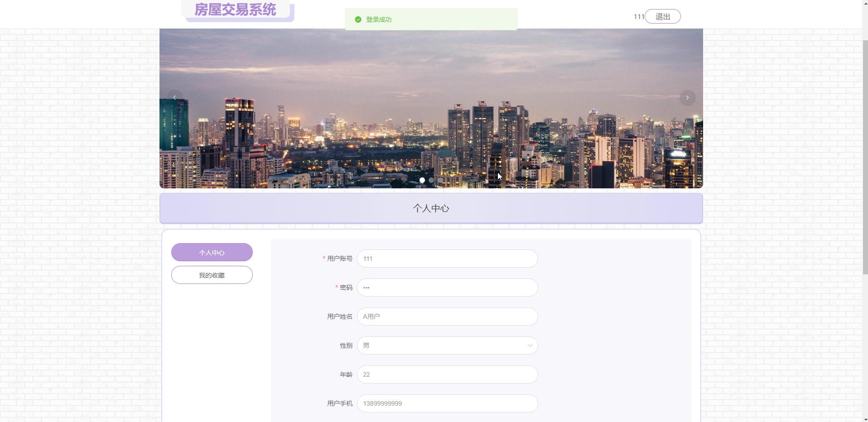The width and height of the screenshot is (868, 422).
Task: Click the 个人中心 section header banner
Action: coord(431,208)
